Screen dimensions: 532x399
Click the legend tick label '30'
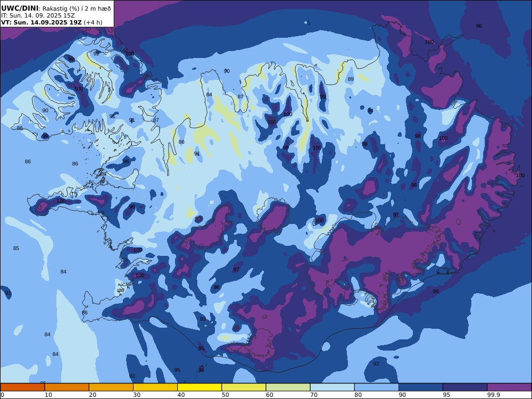(137, 395)
